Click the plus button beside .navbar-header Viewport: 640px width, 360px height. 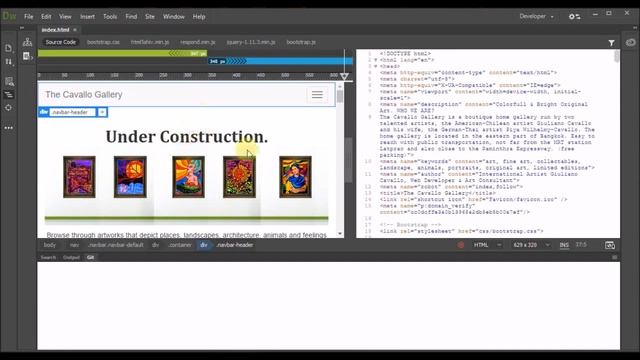click(102, 112)
